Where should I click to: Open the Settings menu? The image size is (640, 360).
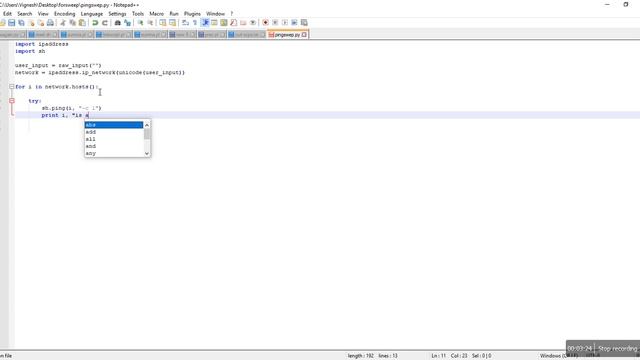pyautogui.click(x=117, y=14)
